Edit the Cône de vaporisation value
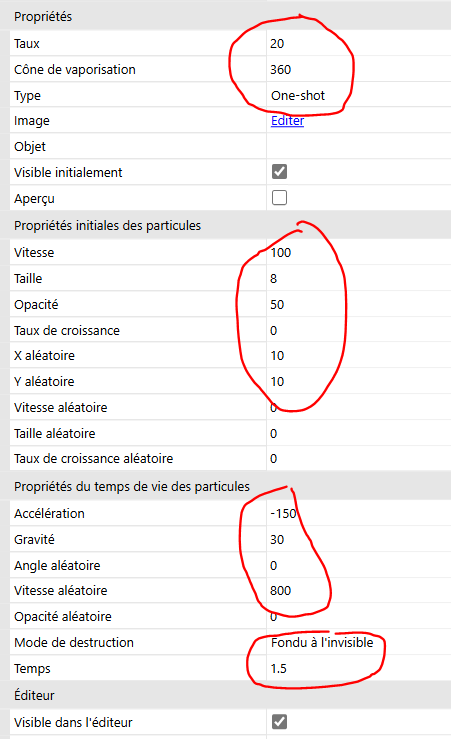The height and width of the screenshot is (739, 451). coord(359,69)
